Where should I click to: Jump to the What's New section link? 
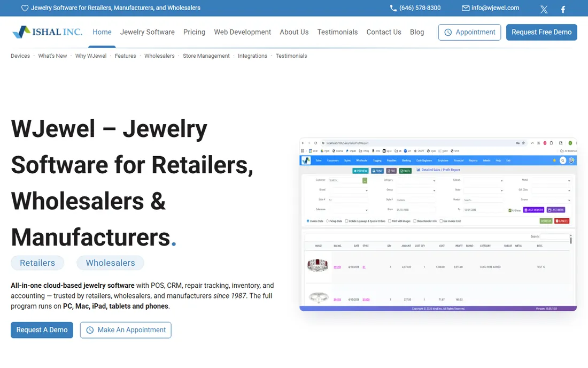[52, 56]
